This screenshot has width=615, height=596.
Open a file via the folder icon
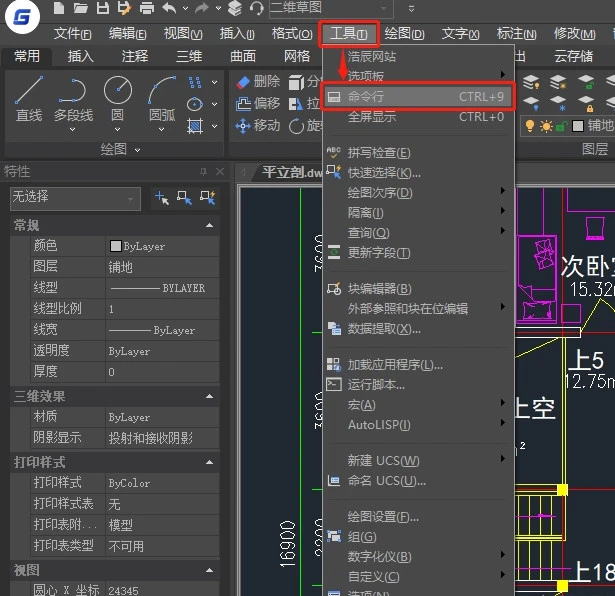[81, 8]
